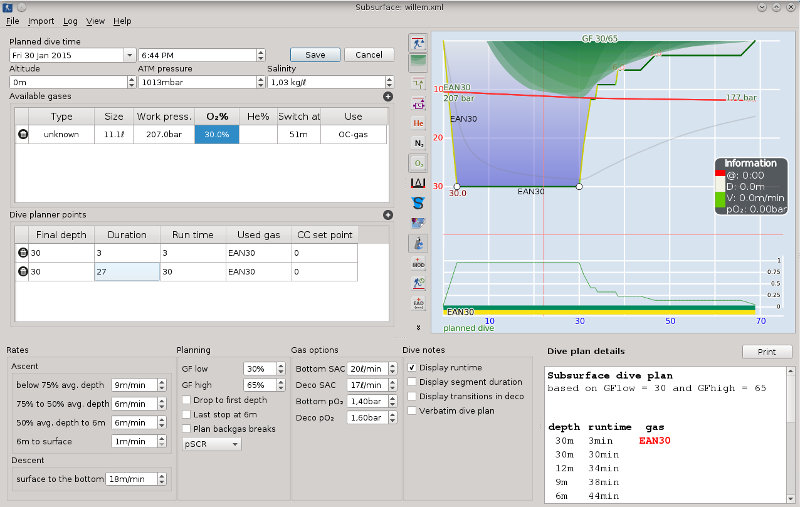This screenshot has height=507, width=800.
Task: Open the Help menu
Action: [122, 21]
